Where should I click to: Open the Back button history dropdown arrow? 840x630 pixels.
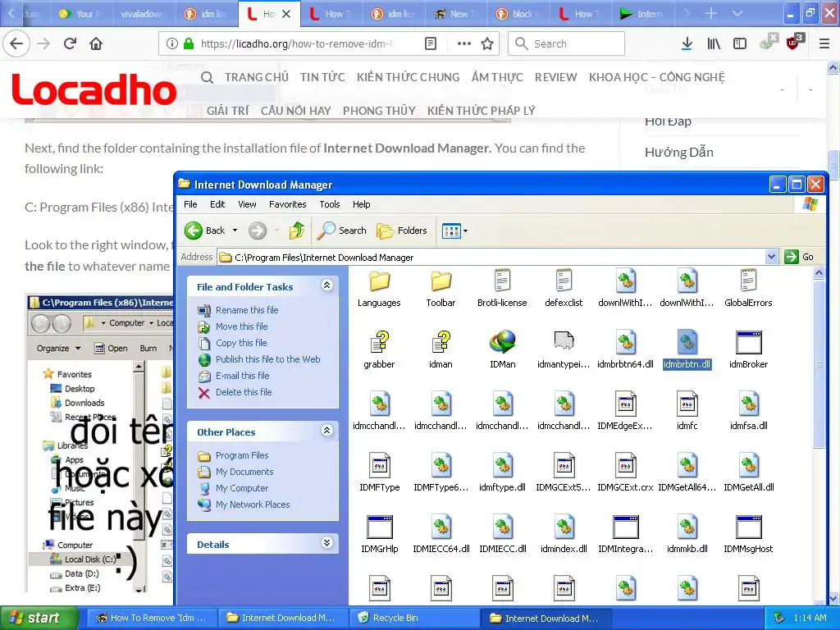click(x=235, y=231)
